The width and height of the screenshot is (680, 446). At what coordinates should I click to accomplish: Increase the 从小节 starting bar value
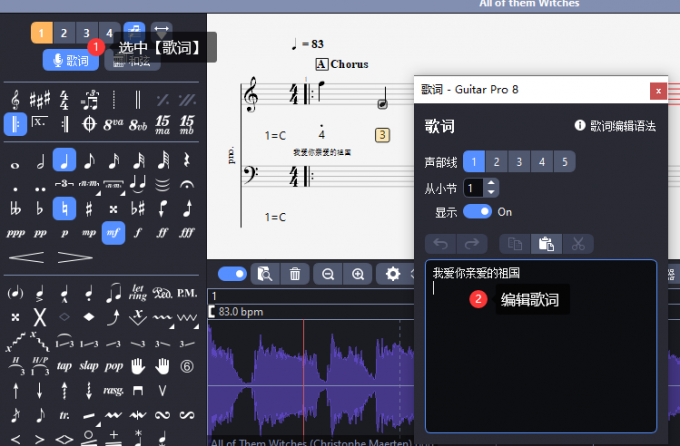point(491,183)
